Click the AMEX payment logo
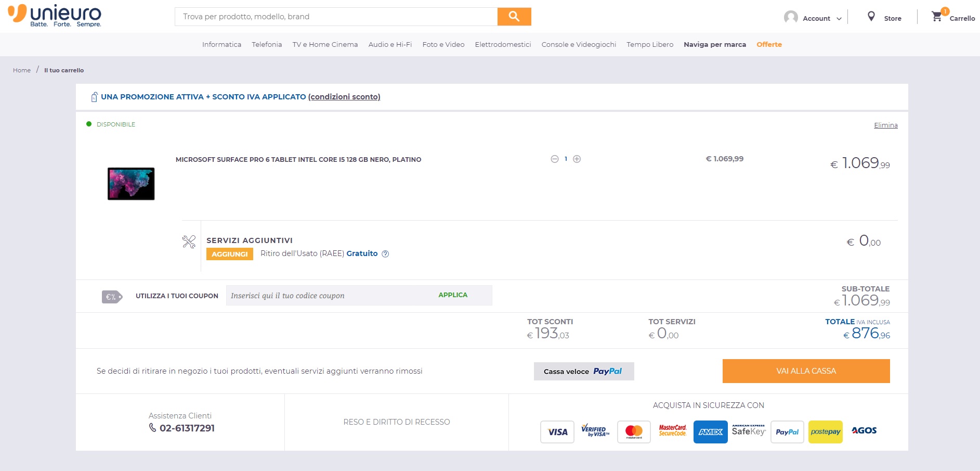Screen dimensions: 980x471 click(711, 432)
